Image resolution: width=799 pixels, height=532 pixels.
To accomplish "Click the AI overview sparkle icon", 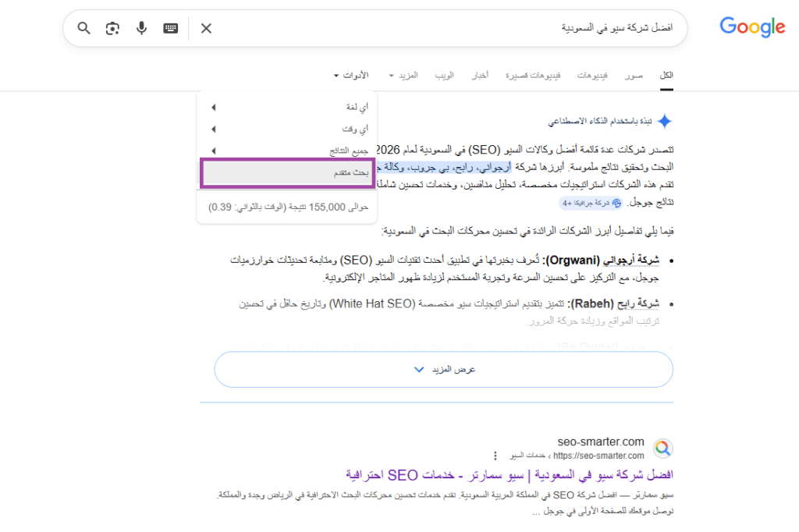I will (x=664, y=122).
